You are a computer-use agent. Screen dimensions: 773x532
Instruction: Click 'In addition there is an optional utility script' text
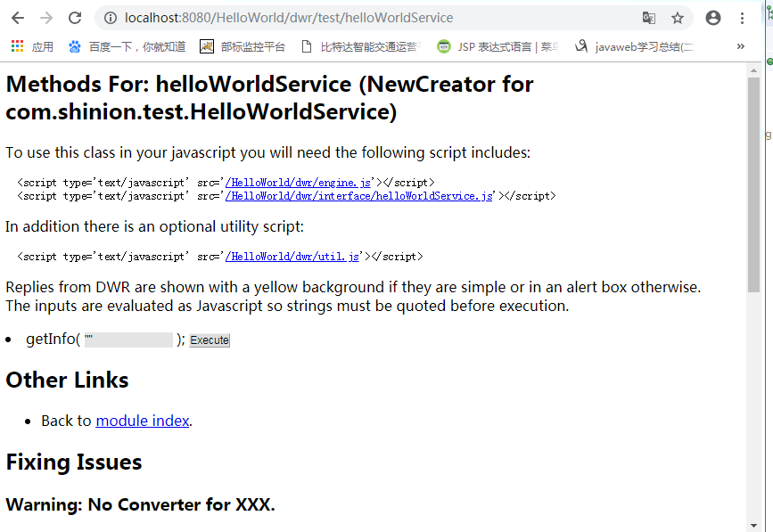point(155,226)
